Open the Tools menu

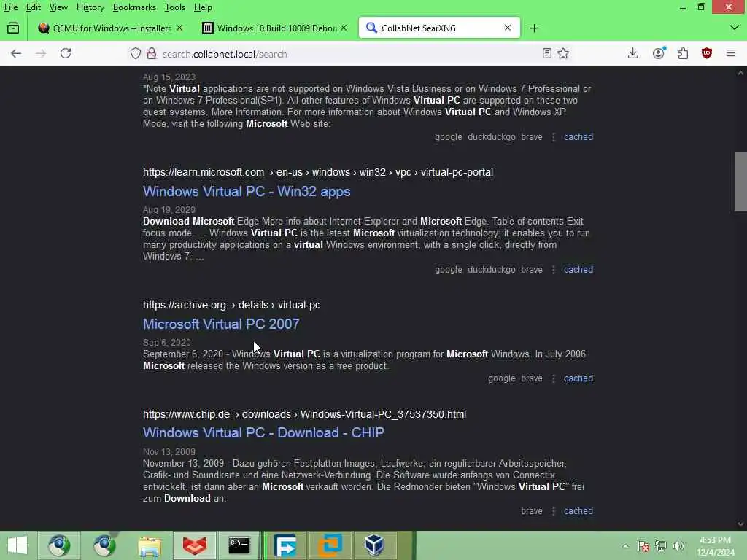tap(175, 7)
